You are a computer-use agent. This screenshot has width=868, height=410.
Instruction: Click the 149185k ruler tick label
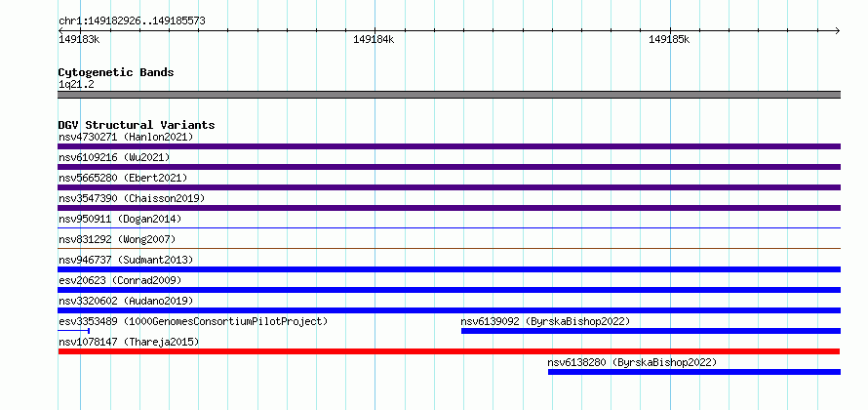(669, 39)
